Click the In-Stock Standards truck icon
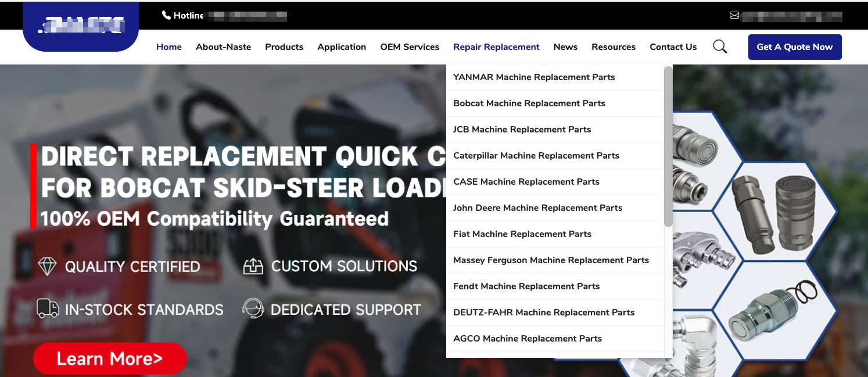The width and height of the screenshot is (868, 377). pos(48,309)
